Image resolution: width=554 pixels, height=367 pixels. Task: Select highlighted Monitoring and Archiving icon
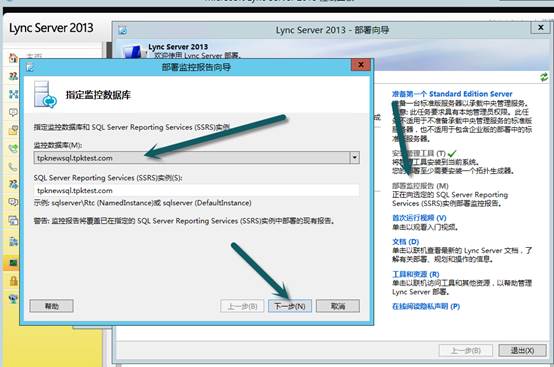coord(13,262)
